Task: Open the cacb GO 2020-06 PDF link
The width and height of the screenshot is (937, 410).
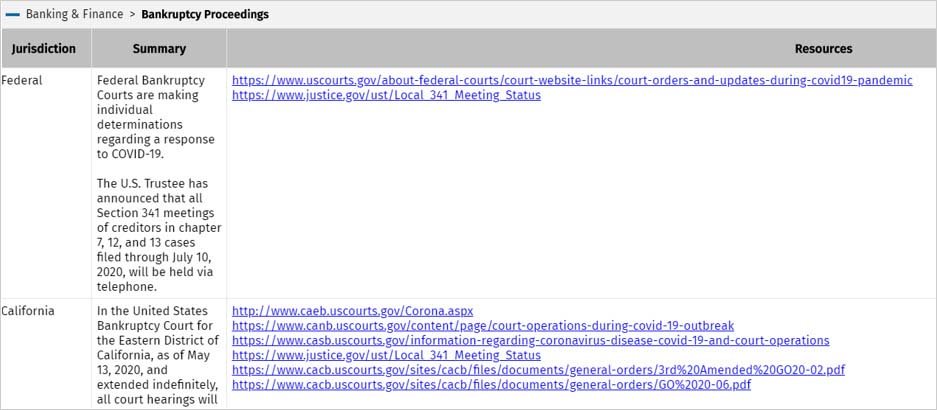Action: click(491, 385)
